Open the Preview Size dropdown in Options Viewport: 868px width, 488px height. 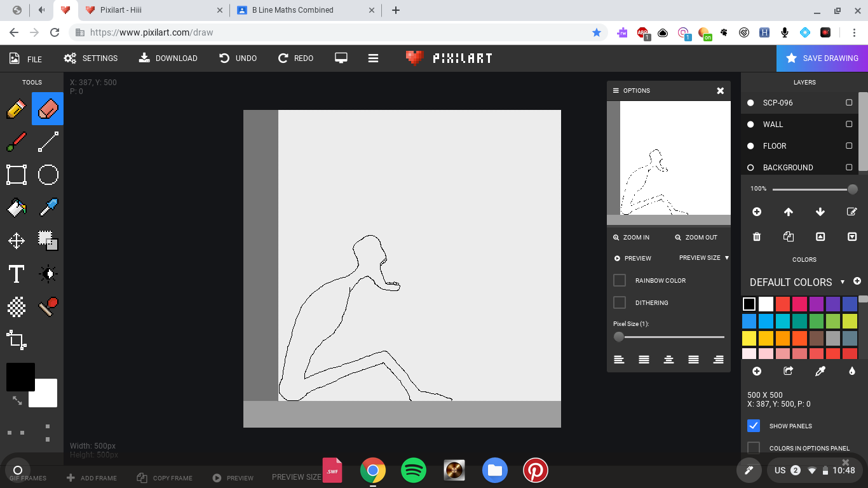(x=702, y=258)
